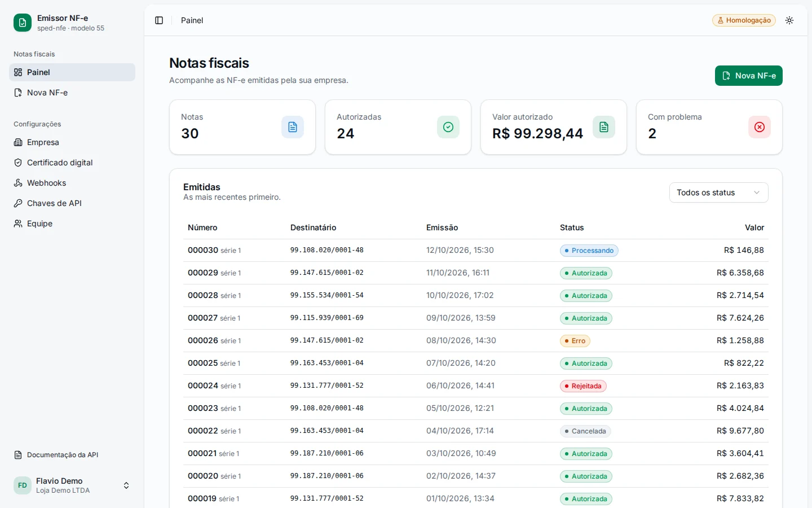Open note number 000029

tap(203, 273)
